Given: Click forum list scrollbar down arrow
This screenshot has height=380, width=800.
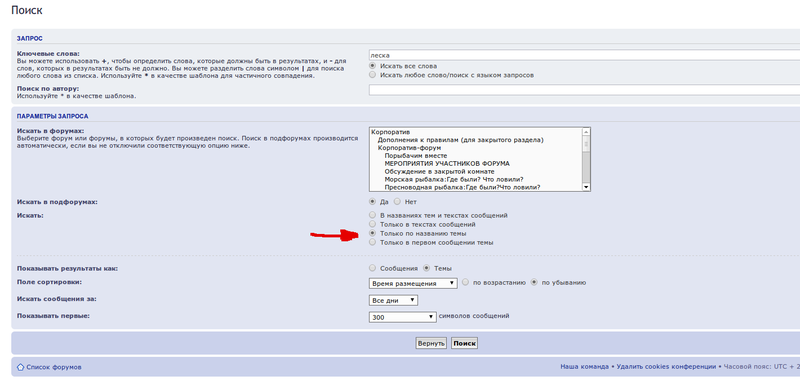Looking at the screenshot, I should pyautogui.click(x=586, y=187).
